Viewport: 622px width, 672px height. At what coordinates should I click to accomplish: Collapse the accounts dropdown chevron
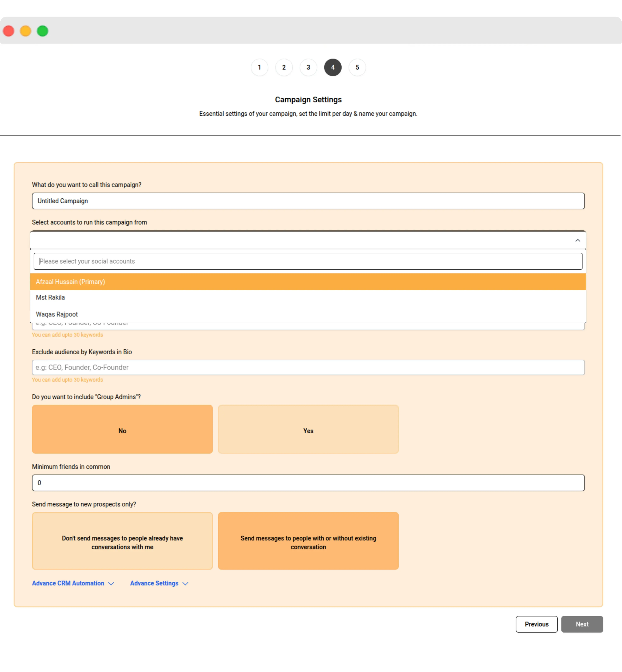coord(578,240)
